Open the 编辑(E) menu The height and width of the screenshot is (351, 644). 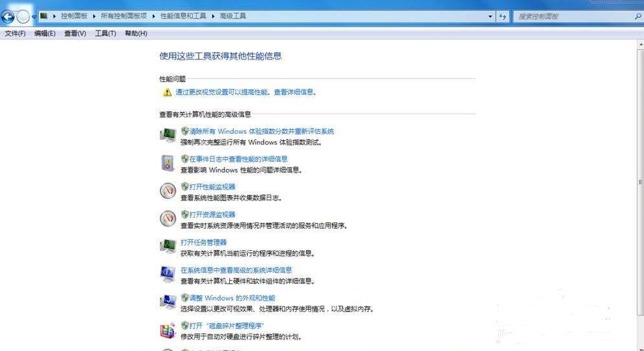click(45, 34)
